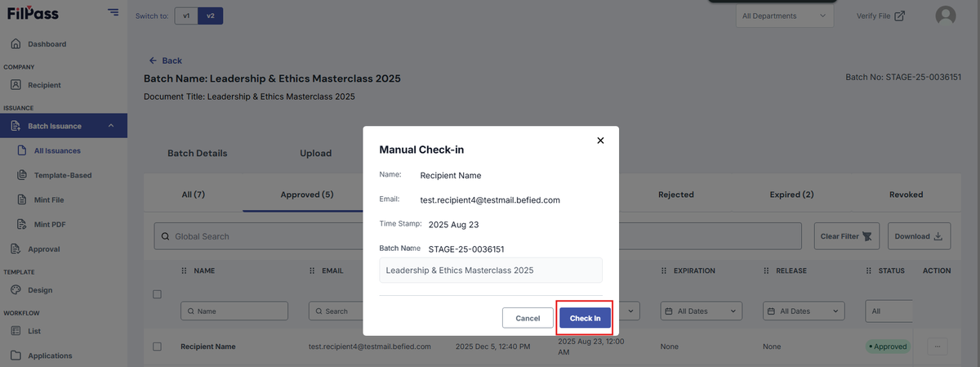The height and width of the screenshot is (367, 980).
Task: Click the batch name text field
Action: tap(491, 271)
